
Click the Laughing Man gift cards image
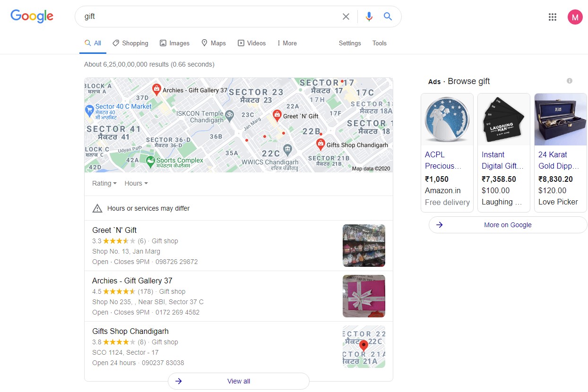[504, 120]
